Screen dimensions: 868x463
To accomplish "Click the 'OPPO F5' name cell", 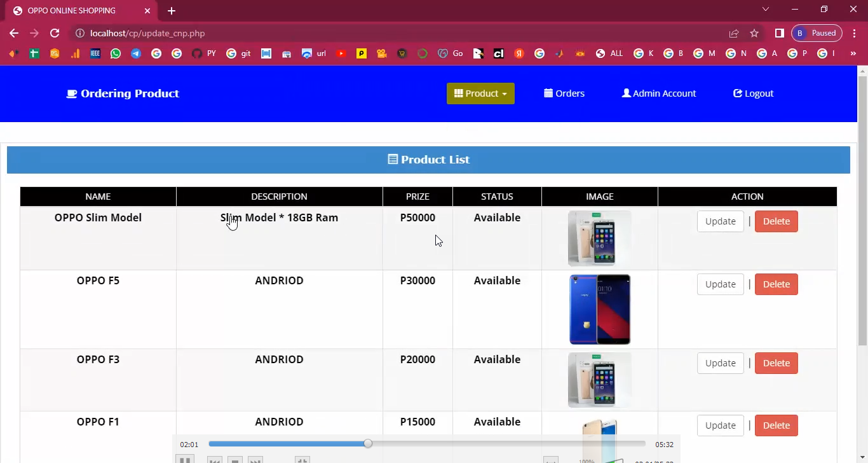I will click(x=98, y=280).
